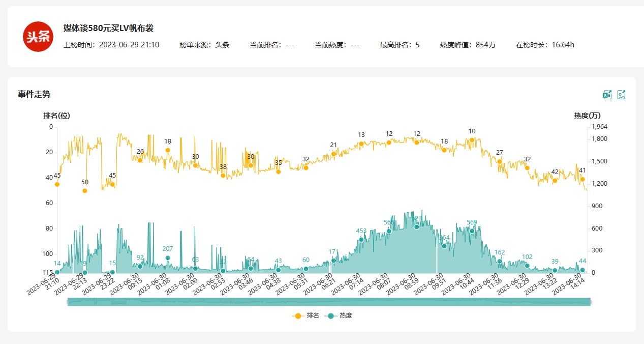Click the rank 13 marker on the yellow line
Viewport: 644px width, 344px height.
[x=361, y=144]
